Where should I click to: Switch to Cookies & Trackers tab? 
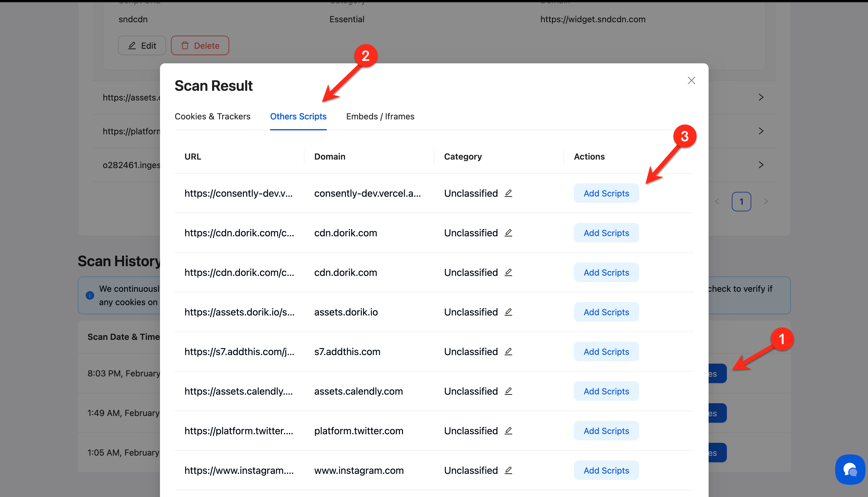tap(212, 116)
